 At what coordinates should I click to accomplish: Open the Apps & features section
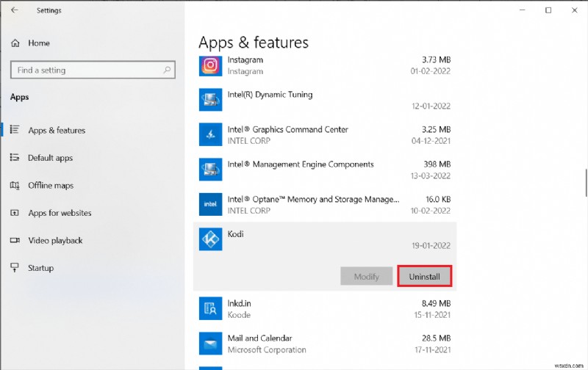point(57,131)
